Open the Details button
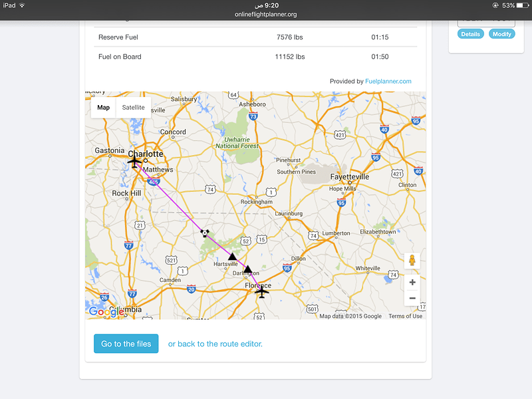This screenshot has height=399, width=532. click(x=471, y=34)
